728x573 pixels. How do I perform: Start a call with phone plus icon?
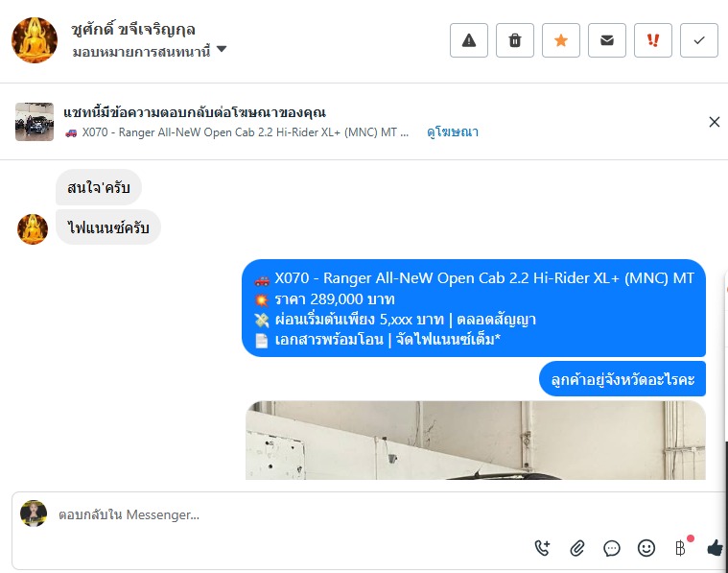pyautogui.click(x=542, y=548)
